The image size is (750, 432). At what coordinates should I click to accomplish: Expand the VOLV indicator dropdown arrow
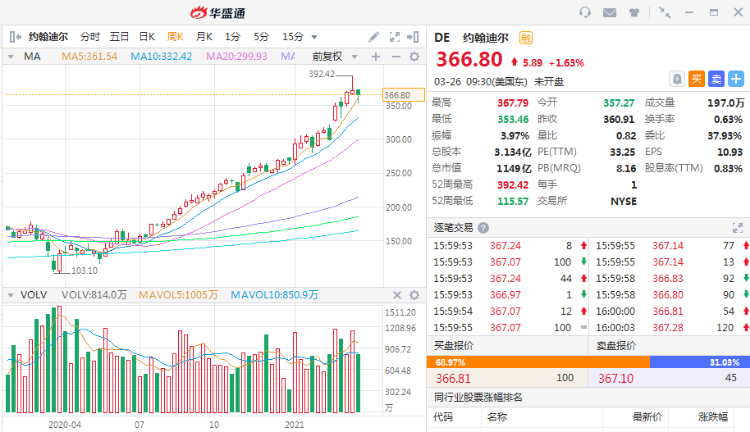point(11,295)
